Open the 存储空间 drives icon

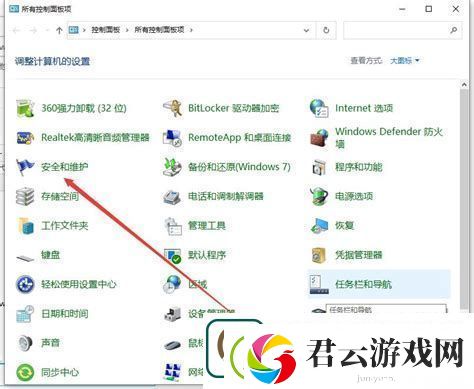(x=25, y=196)
